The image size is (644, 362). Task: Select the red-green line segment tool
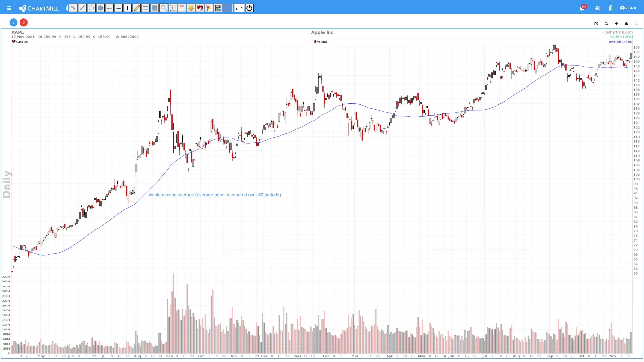pos(109,8)
